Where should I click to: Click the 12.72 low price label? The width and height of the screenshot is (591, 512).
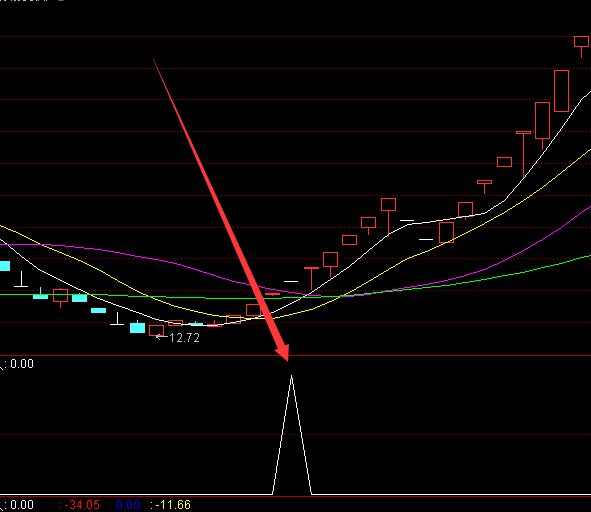[x=184, y=337]
